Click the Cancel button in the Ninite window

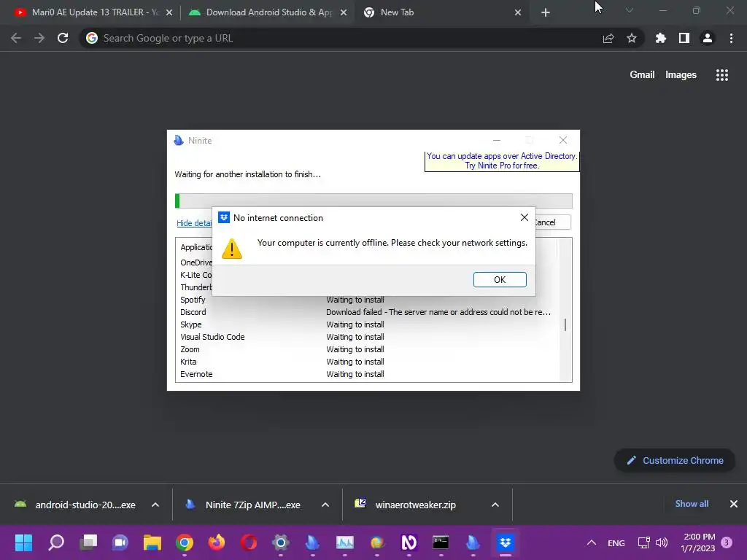click(x=551, y=222)
